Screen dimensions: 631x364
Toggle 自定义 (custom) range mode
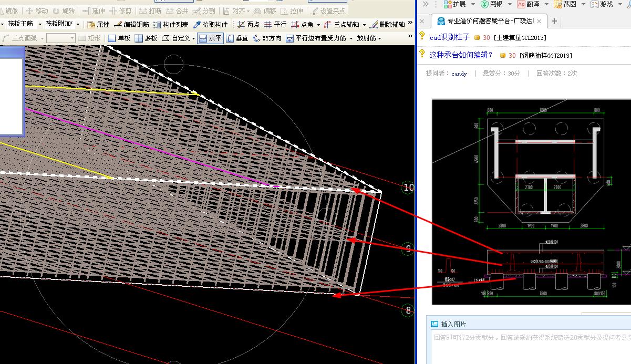pyautogui.click(x=175, y=38)
